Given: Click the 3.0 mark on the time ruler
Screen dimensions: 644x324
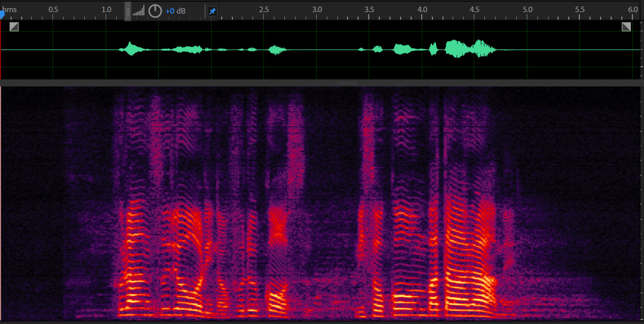Looking at the screenshot, I should pyautogui.click(x=317, y=10).
